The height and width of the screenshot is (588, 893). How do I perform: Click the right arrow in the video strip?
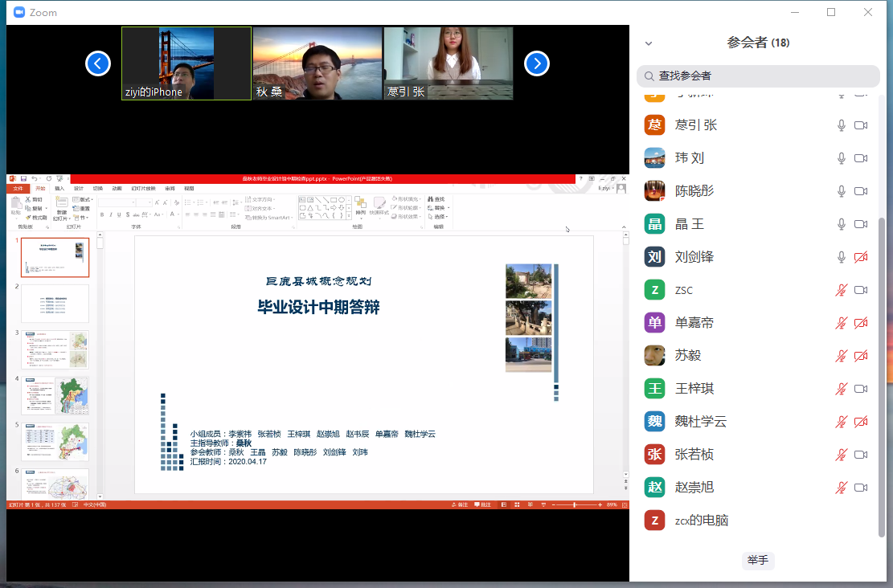(x=537, y=63)
